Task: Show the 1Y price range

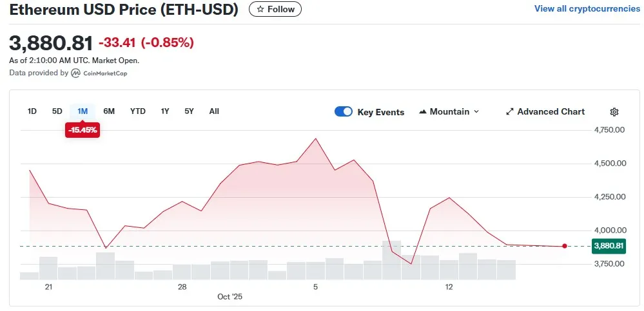Action: [165, 111]
